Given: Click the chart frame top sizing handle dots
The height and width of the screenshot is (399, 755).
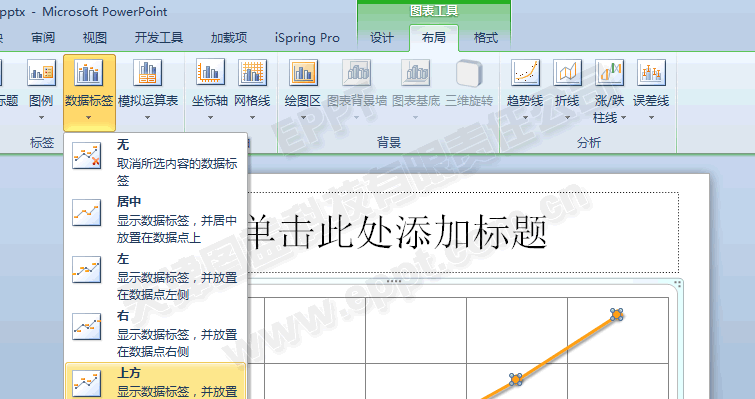Looking at the screenshot, I should click(394, 281).
